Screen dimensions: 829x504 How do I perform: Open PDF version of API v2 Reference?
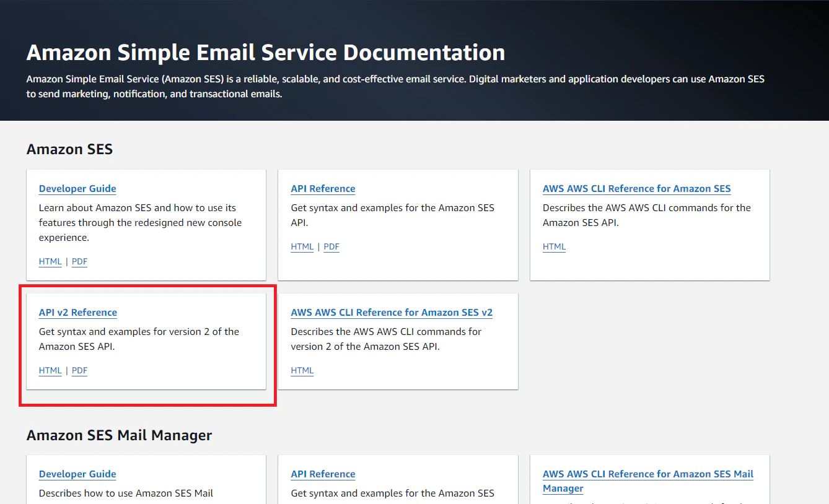click(79, 370)
